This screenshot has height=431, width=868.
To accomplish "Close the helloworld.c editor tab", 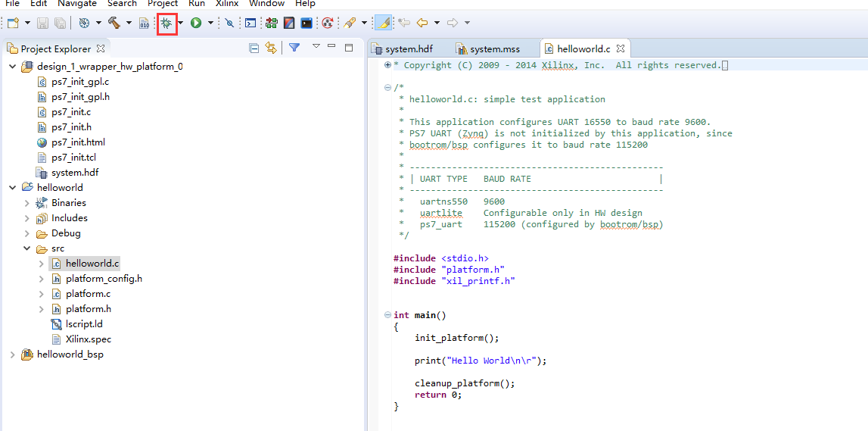I will tap(621, 48).
